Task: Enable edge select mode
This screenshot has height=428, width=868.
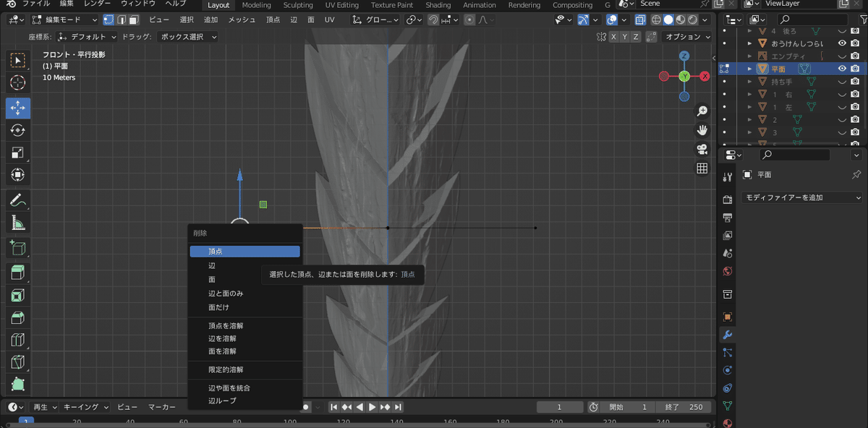Action: [x=121, y=20]
